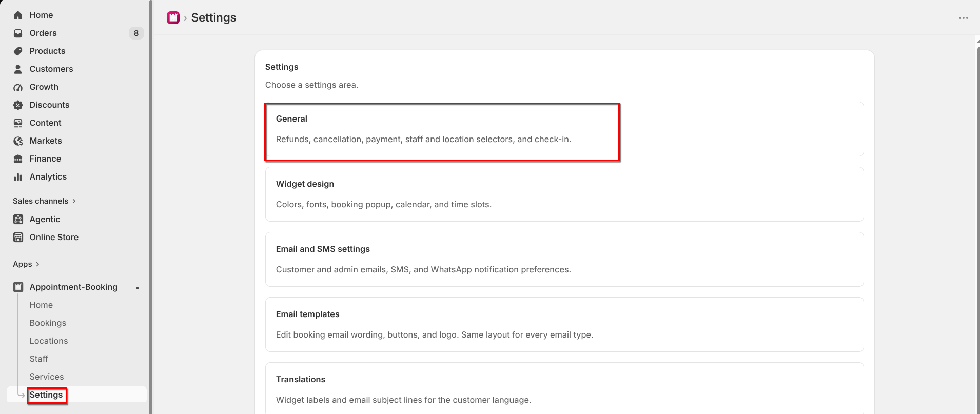
Task: Open the Translations settings card
Action: click(564, 388)
